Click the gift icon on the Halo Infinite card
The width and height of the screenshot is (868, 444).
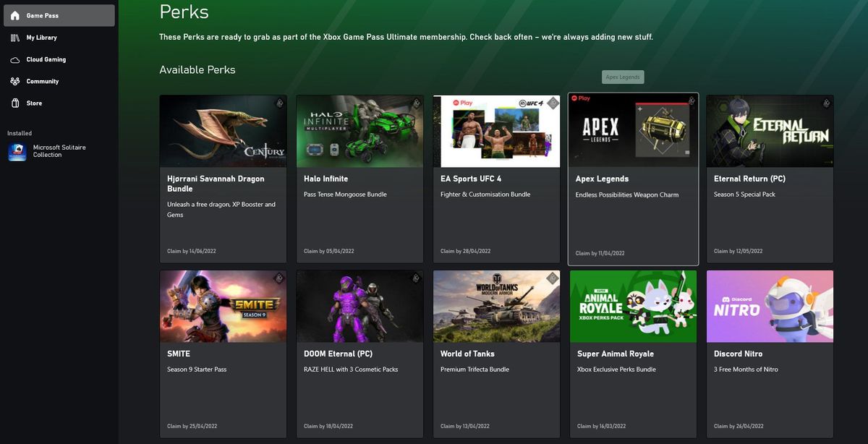[x=416, y=103]
